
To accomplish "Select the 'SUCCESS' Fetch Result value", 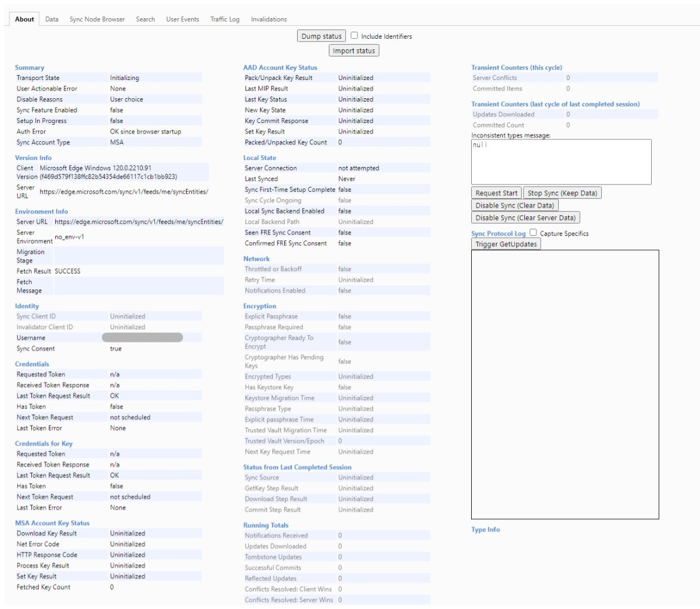I will [x=68, y=271].
